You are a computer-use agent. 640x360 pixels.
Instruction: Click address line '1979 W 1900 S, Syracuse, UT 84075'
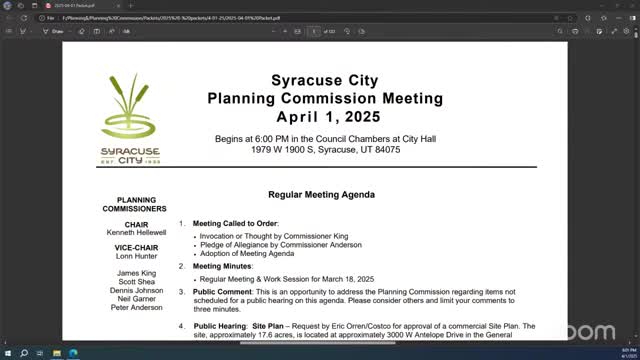[325, 150]
